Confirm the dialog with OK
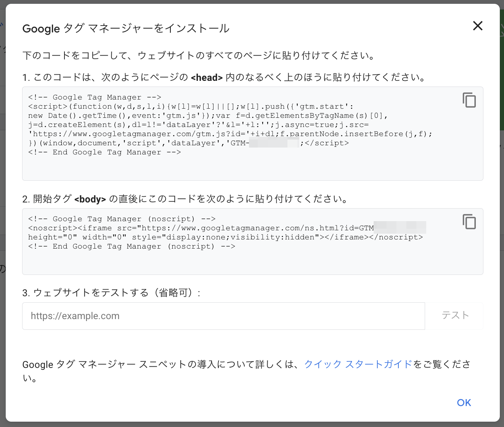Viewport: 504px width, 427px height. [x=464, y=403]
